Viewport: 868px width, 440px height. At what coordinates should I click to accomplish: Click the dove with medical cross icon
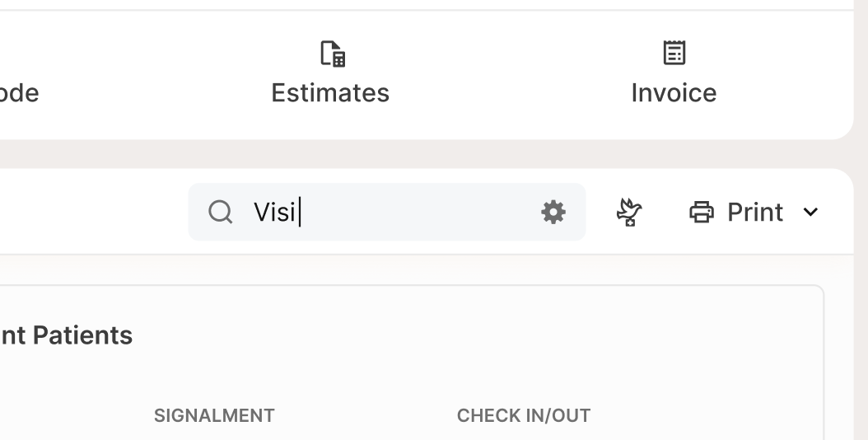point(629,213)
